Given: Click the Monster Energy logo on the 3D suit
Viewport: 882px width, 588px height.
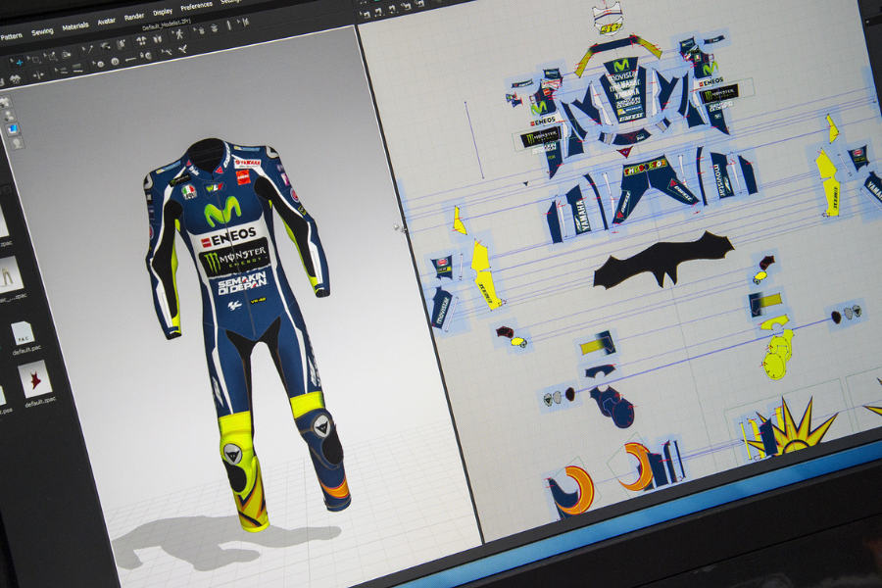Looking at the screenshot, I should click(x=231, y=260).
